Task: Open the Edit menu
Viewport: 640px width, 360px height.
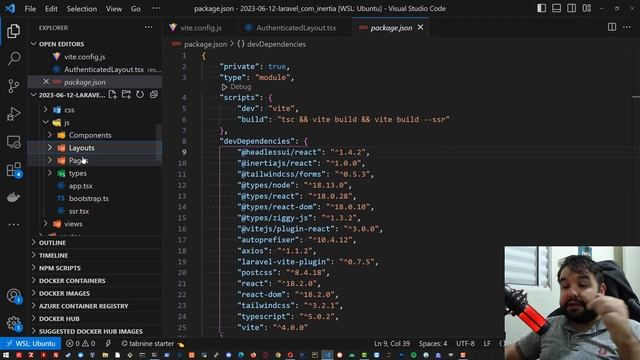Action: [x=51, y=9]
